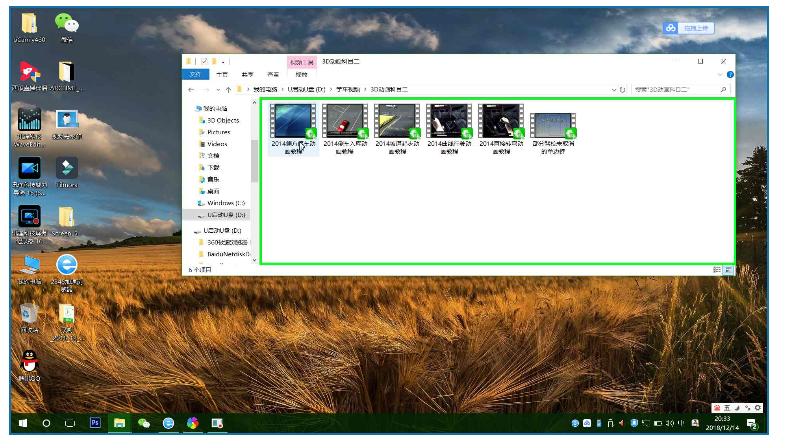Viewport: 794px width, 448px height.
Task: Open the Snagit folder on the desktop
Action: click(66, 221)
